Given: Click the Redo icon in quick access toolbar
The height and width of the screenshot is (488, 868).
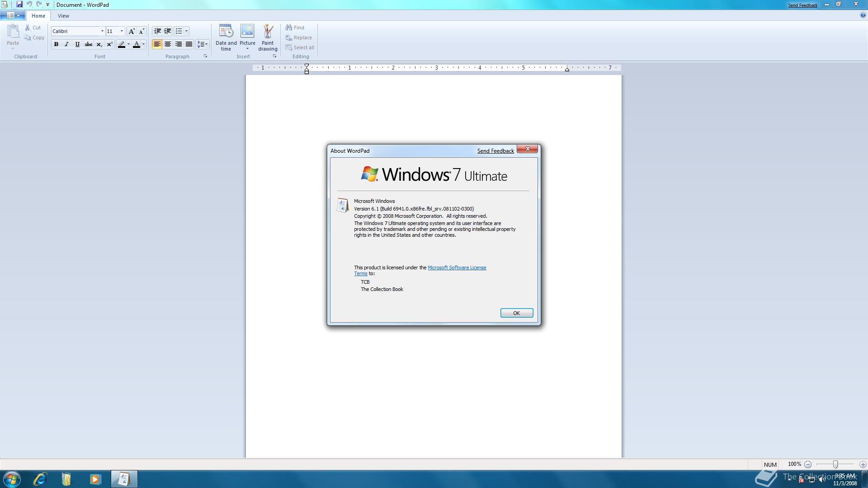Looking at the screenshot, I should click(x=39, y=5).
